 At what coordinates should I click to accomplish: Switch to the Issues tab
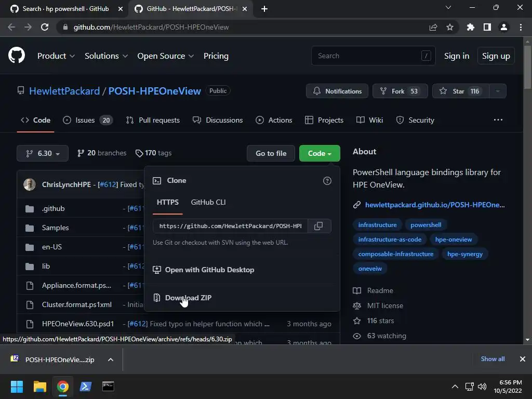tap(87, 120)
